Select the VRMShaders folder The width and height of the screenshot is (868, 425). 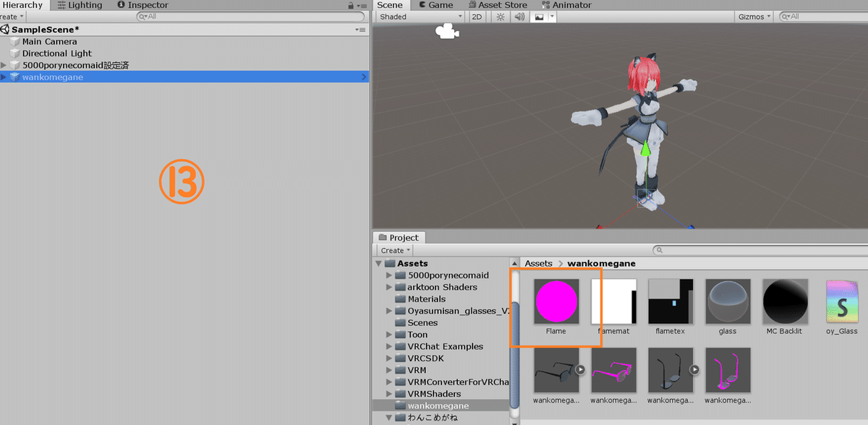coord(434,393)
